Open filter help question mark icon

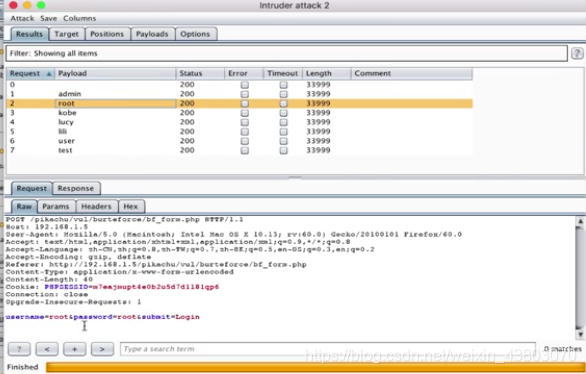(577, 53)
